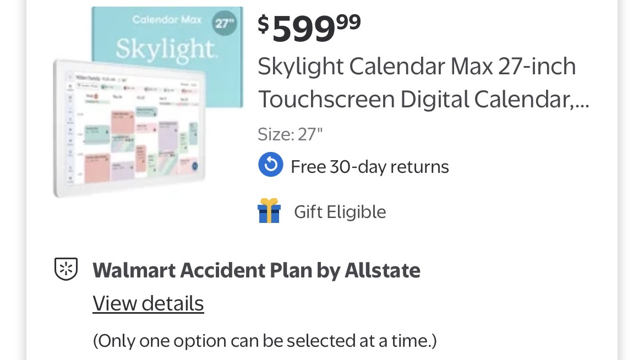
Task: Click the Walmart spark shield icon
Action: coord(66,269)
